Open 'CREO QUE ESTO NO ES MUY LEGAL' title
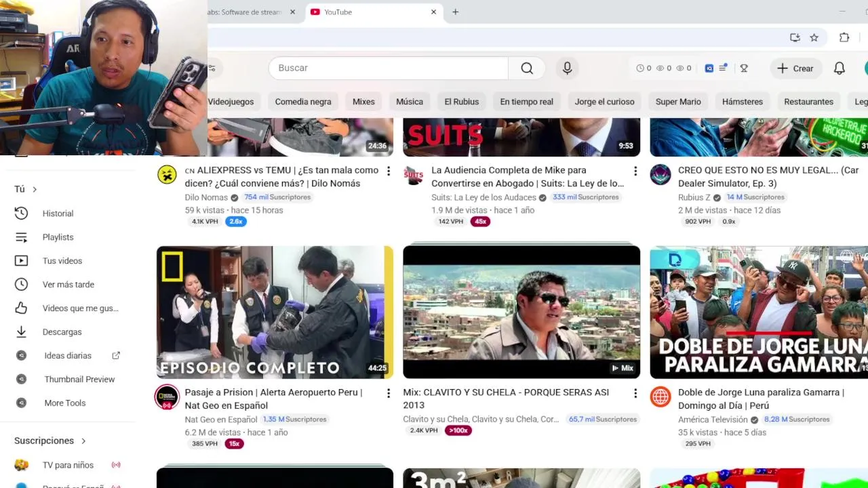The image size is (868, 488). click(769, 177)
